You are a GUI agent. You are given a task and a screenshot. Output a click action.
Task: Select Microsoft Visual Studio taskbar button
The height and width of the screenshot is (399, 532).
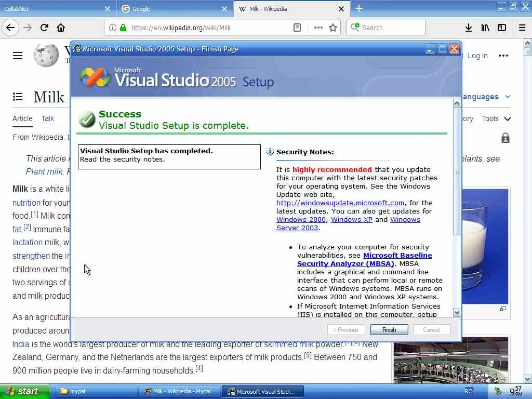coord(262,391)
